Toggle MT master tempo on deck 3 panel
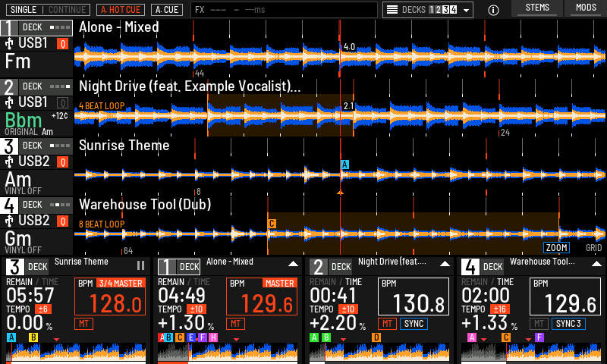Image resolution: width=607 pixels, height=364 pixels. pyautogui.click(x=83, y=324)
